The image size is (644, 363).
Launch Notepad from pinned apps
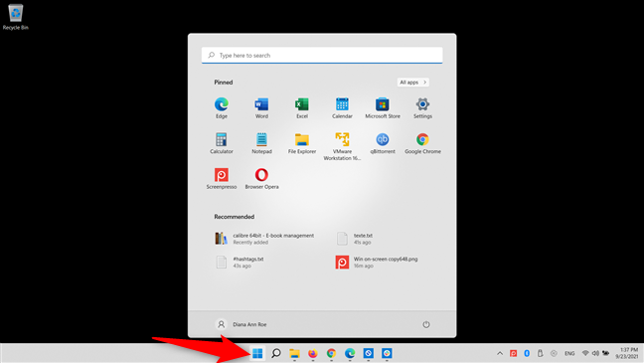(x=261, y=143)
